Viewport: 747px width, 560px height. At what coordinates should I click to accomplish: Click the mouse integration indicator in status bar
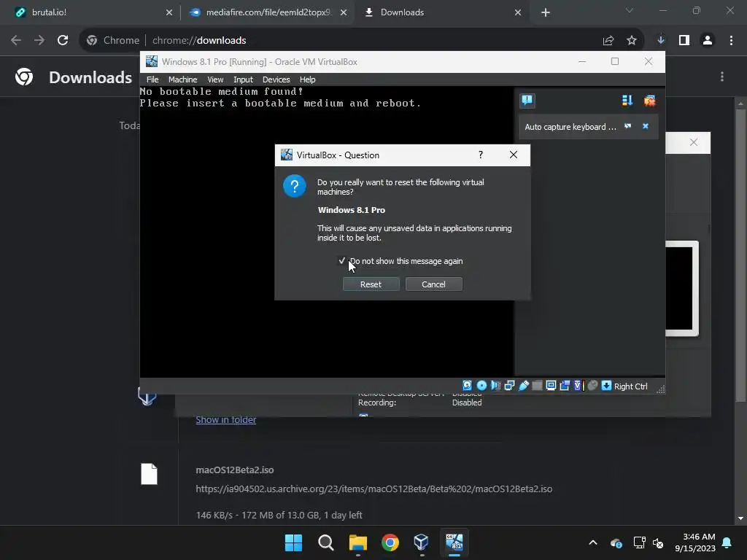tap(592, 386)
